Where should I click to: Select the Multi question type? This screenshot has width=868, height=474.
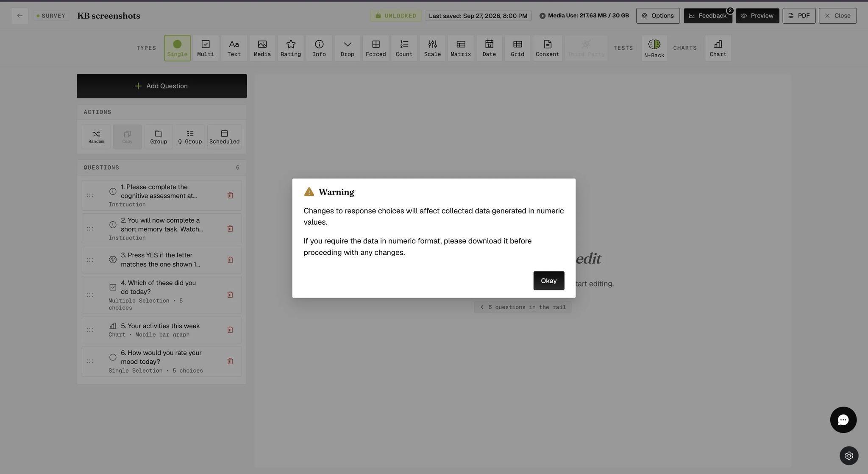(x=206, y=48)
